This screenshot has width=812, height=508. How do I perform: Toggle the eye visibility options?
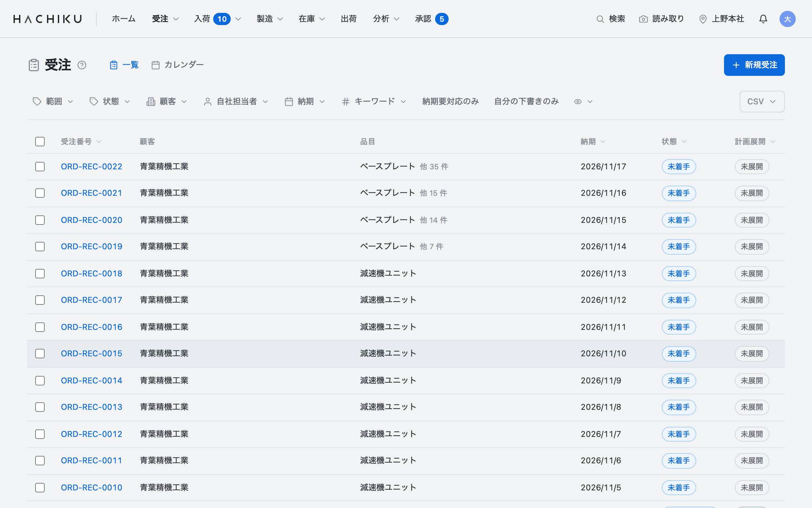(583, 102)
